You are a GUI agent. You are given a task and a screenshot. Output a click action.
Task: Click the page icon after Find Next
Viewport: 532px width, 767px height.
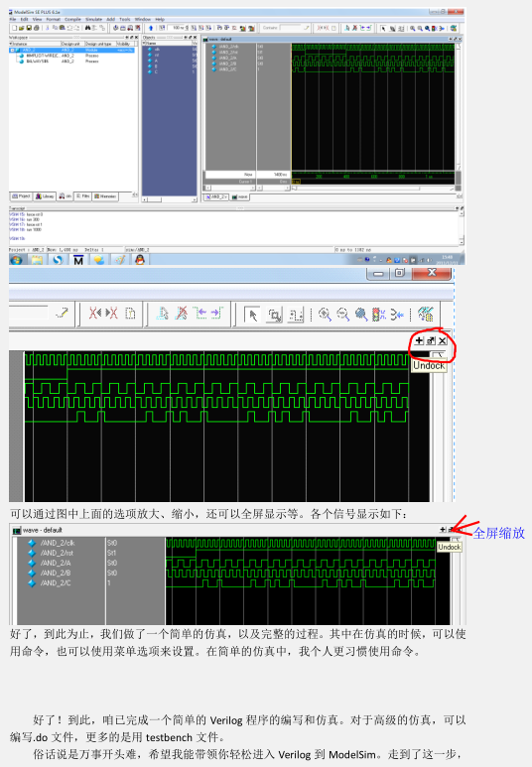click(130, 314)
